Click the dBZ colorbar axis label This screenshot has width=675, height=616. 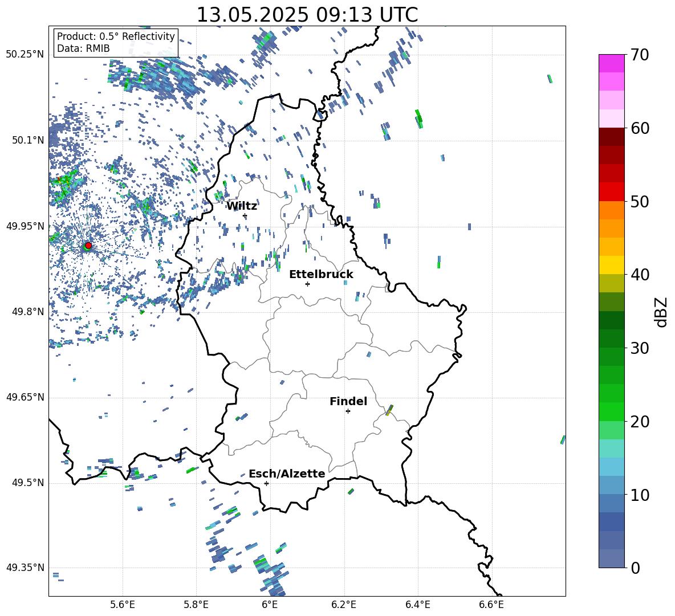[x=662, y=312]
